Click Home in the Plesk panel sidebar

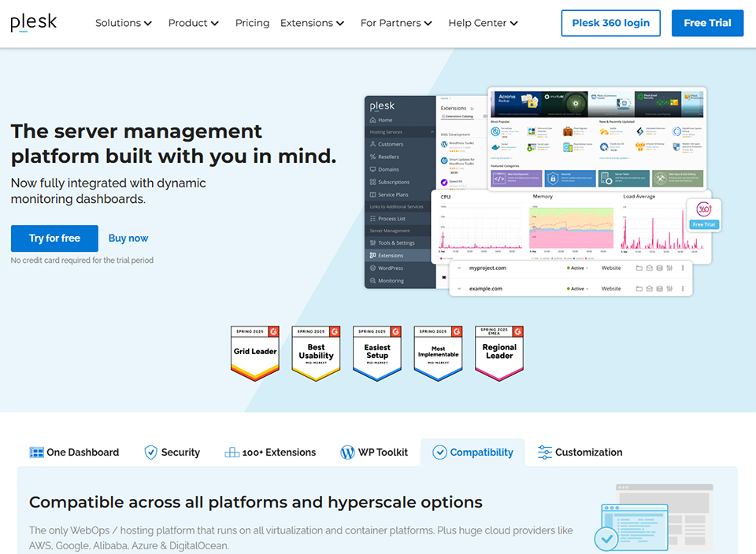click(x=381, y=120)
